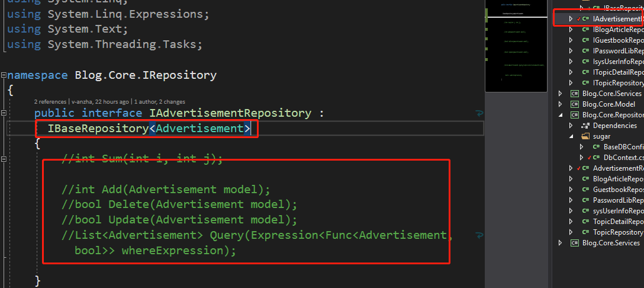
Task: Collapse the Blog.Core.Repository project node
Action: point(560,115)
